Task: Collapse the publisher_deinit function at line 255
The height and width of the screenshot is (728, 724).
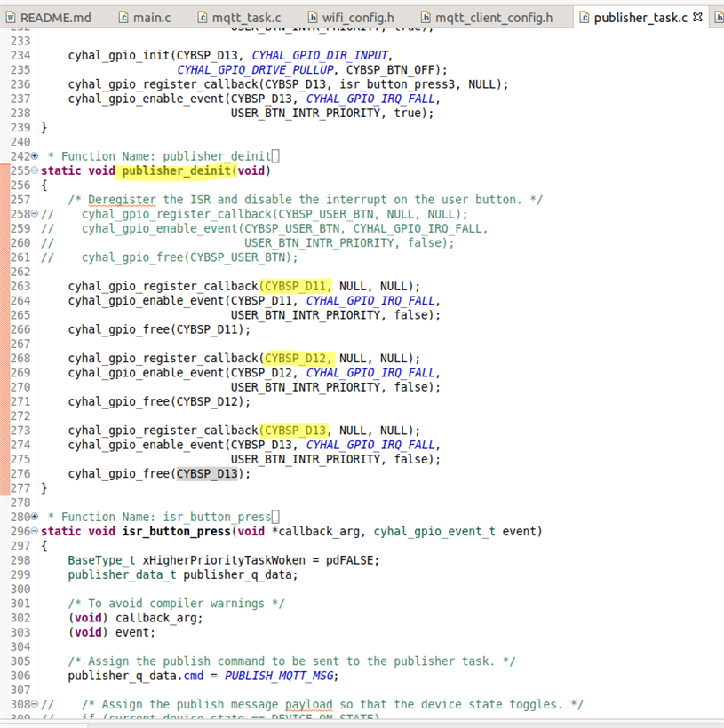Action: click(35, 171)
